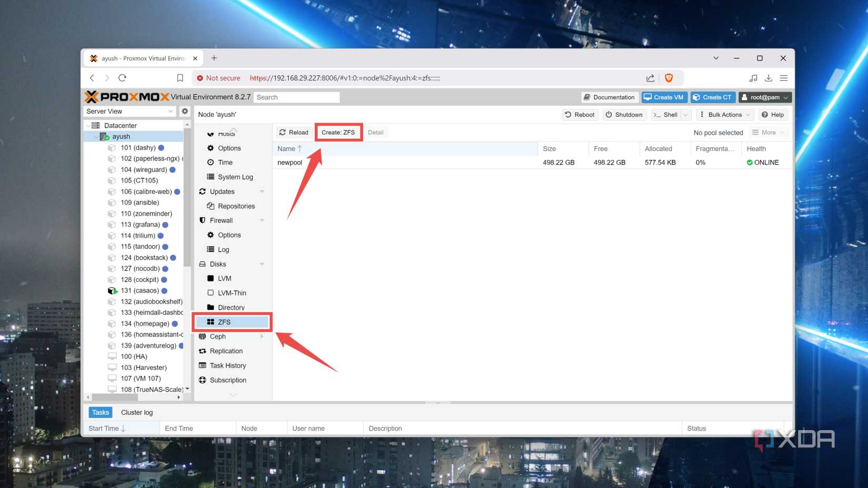
Task: View the node's Task History
Action: click(228, 365)
